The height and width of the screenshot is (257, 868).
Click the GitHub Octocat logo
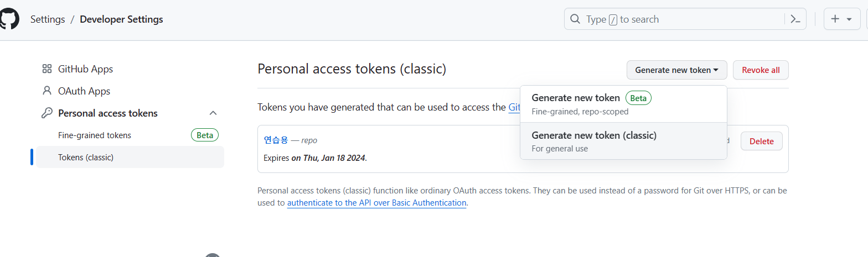pyautogui.click(x=9, y=19)
